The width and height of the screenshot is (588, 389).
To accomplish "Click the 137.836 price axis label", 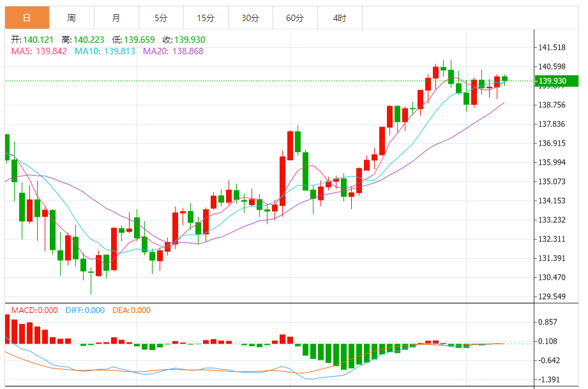I will (552, 124).
